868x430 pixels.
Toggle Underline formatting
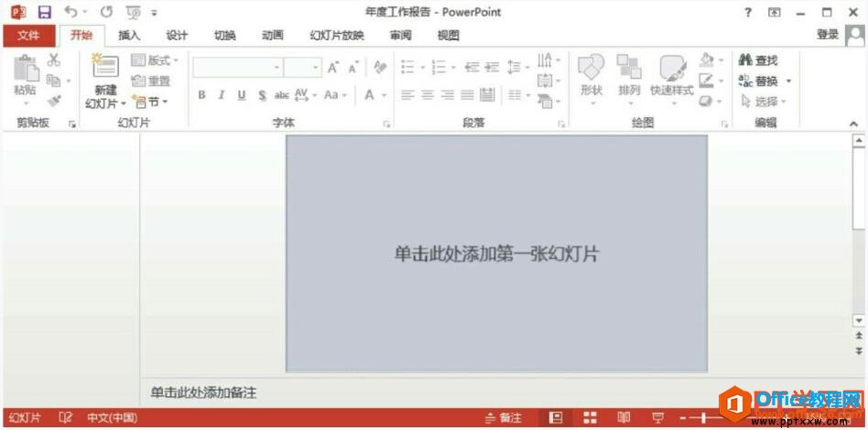pyautogui.click(x=242, y=95)
